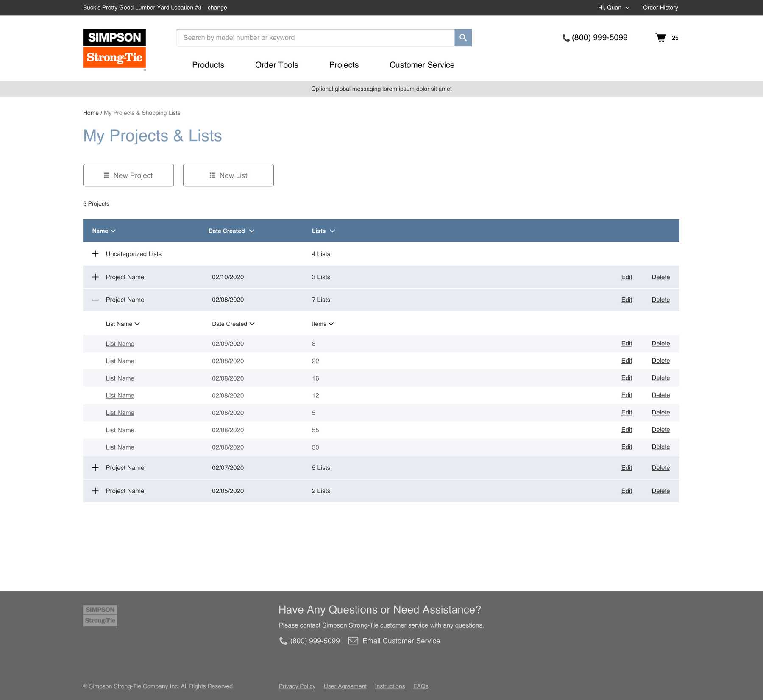Viewport: 763px width, 700px height.
Task: Delete the list containing 55 items
Action: 660,430
